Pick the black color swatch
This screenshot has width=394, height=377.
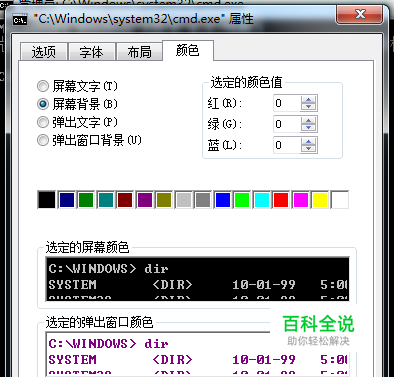47,200
